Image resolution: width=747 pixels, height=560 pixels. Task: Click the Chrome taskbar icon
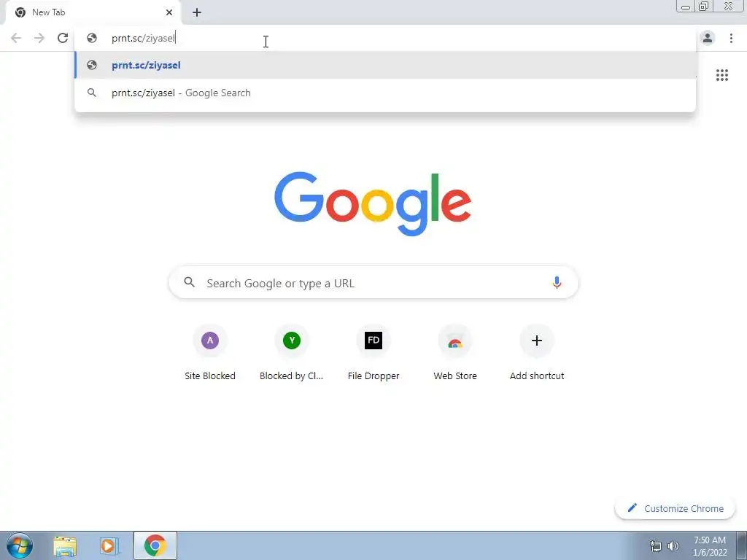tap(155, 545)
